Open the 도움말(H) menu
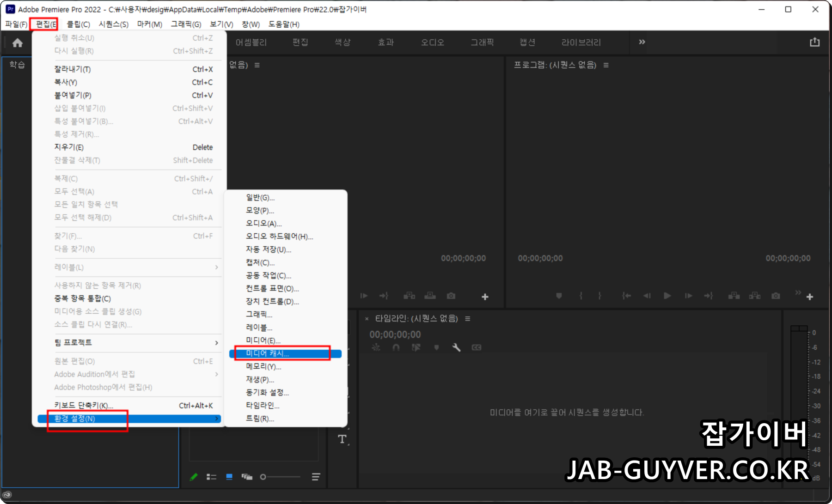 pyautogui.click(x=284, y=24)
